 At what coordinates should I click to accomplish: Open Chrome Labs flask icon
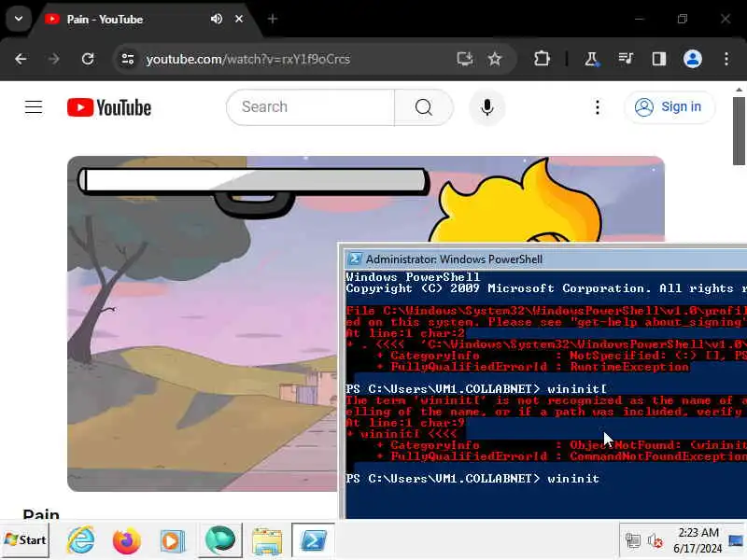pyautogui.click(x=591, y=59)
